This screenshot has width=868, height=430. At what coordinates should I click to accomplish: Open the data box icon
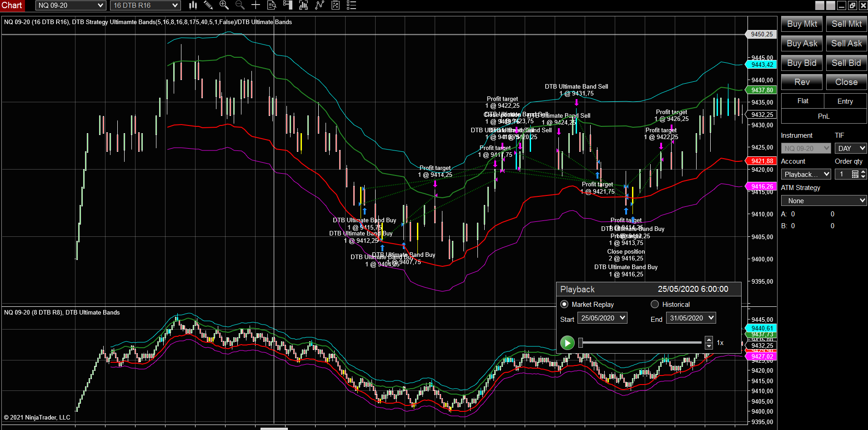(272, 5)
